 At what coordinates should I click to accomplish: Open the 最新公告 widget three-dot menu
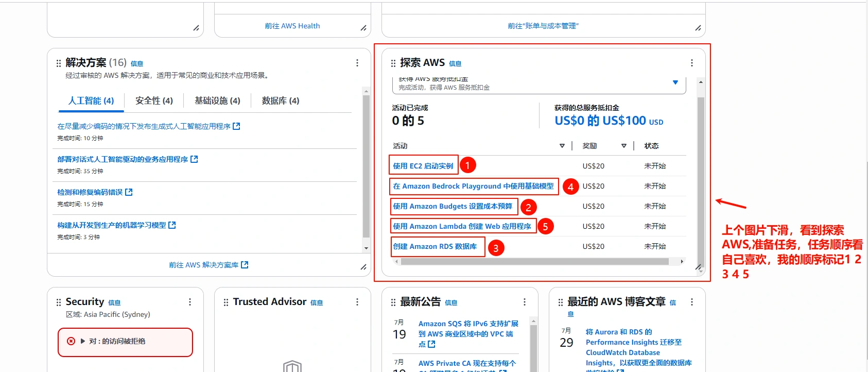524,302
